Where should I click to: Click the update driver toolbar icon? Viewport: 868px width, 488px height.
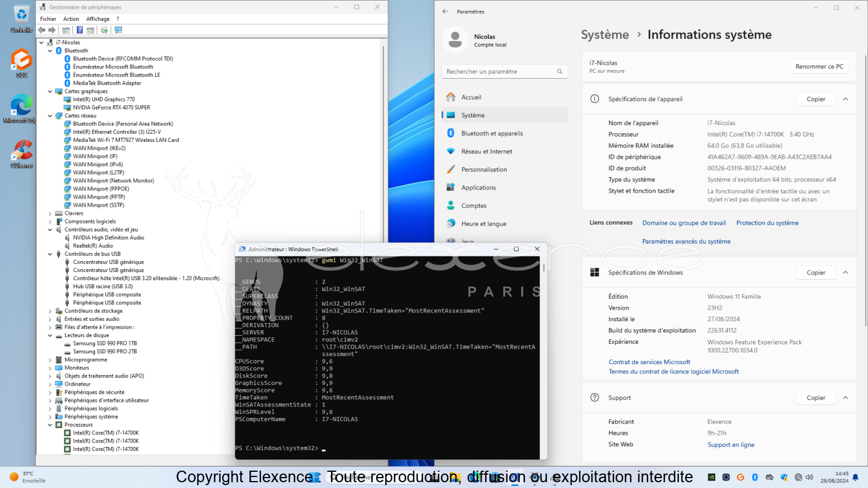[x=104, y=30]
